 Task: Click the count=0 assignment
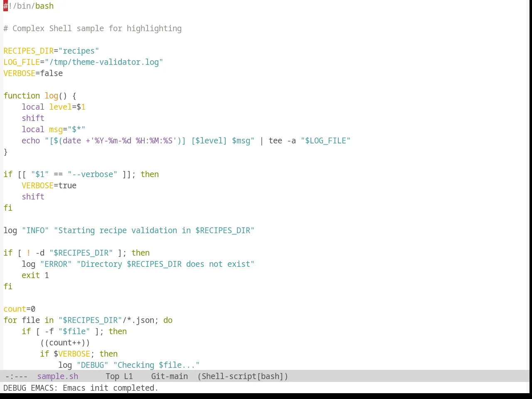tap(20, 309)
